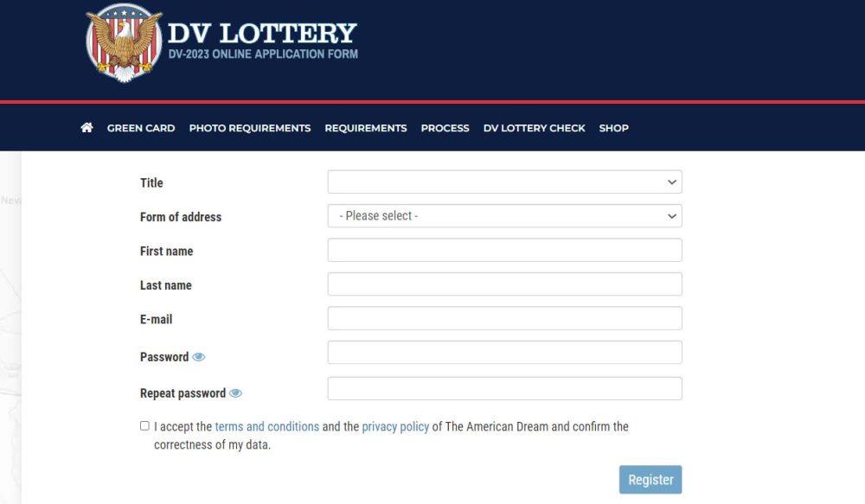The width and height of the screenshot is (865, 504).
Task: Open the terms and conditions link
Action: (x=266, y=427)
